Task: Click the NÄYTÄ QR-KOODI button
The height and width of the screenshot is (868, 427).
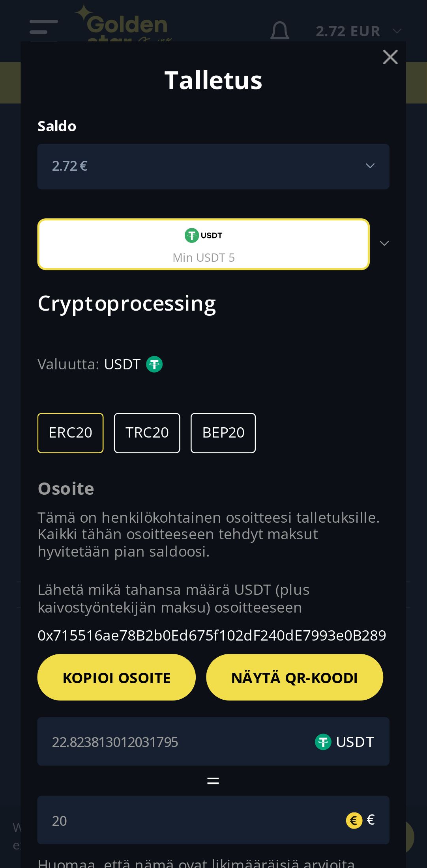Action: click(x=294, y=677)
